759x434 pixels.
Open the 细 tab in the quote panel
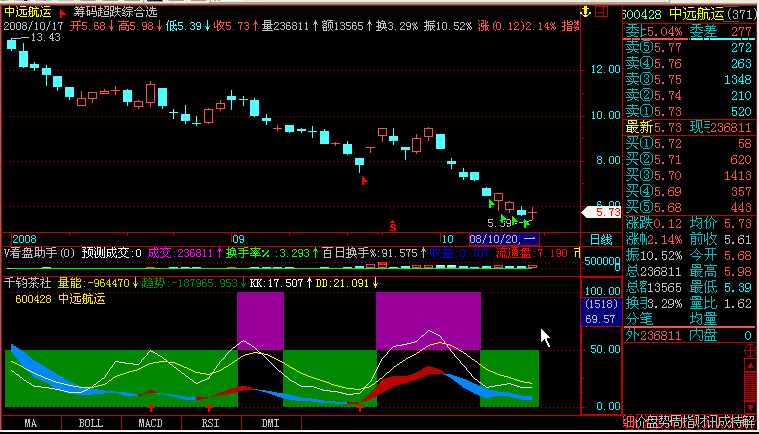coord(628,422)
